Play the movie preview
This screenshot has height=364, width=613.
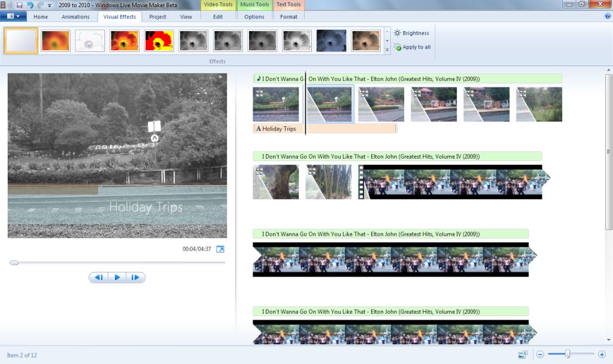pyautogui.click(x=117, y=277)
